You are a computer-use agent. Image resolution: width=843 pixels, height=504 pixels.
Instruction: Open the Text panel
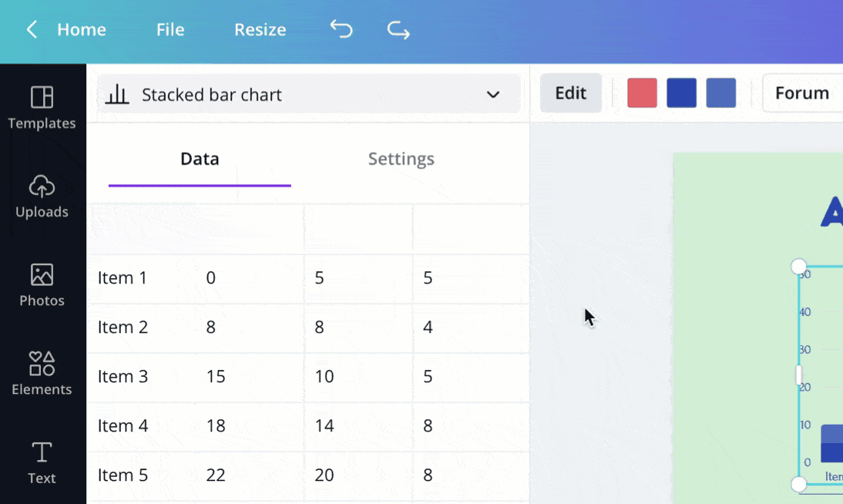click(42, 461)
